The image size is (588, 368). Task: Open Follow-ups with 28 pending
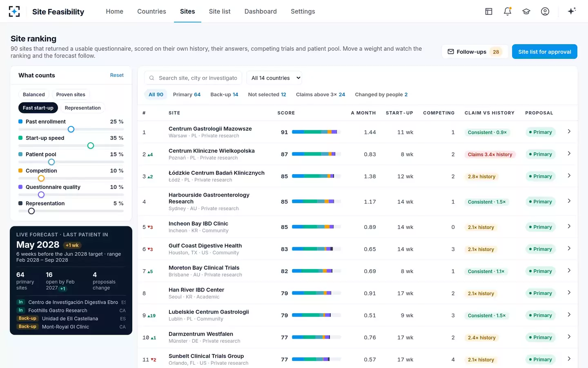coord(475,52)
